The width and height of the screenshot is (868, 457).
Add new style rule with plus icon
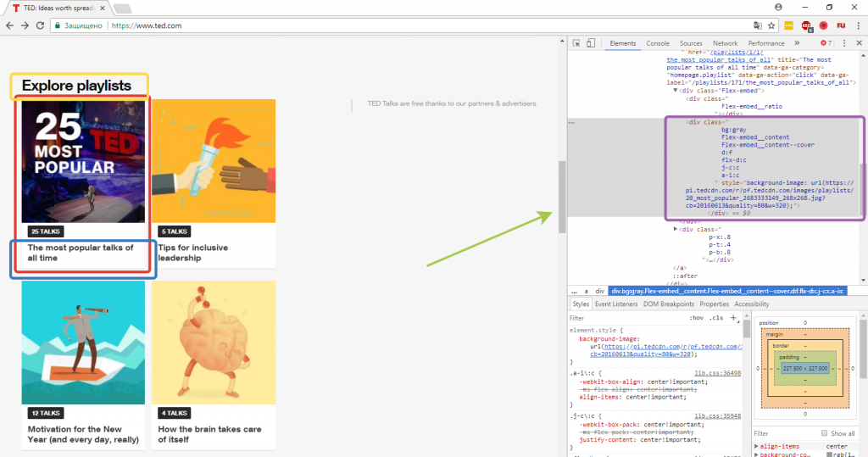pyautogui.click(x=733, y=317)
